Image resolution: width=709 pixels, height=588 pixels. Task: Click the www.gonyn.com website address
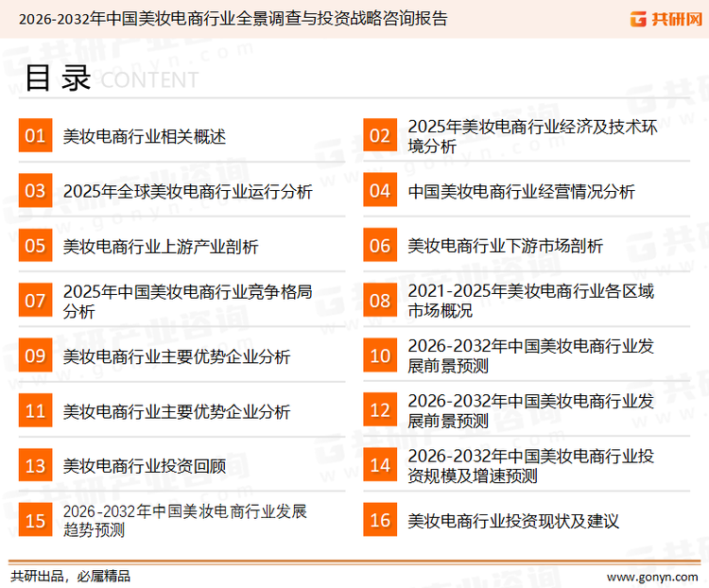point(652,575)
